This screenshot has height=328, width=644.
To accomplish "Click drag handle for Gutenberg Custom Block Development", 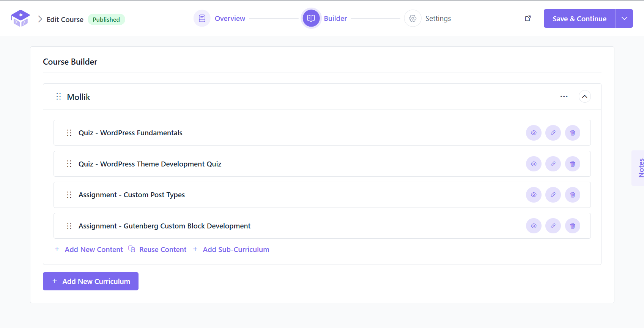I will pyautogui.click(x=69, y=226).
